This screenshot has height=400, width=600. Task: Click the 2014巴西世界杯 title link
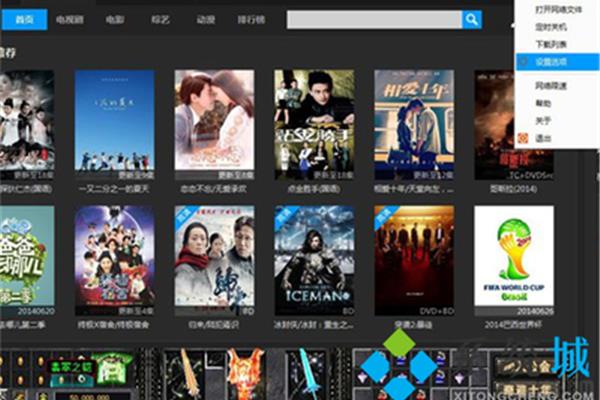pos(513,325)
